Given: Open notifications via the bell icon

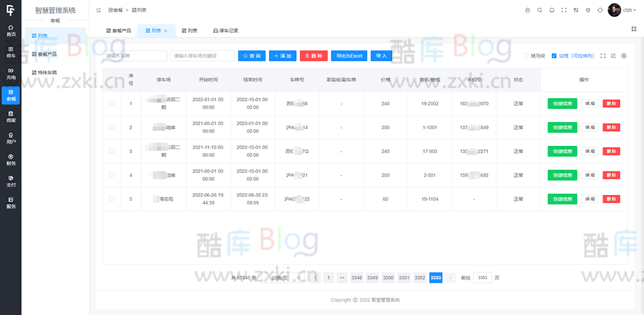Looking at the screenshot, I should click(x=552, y=10).
